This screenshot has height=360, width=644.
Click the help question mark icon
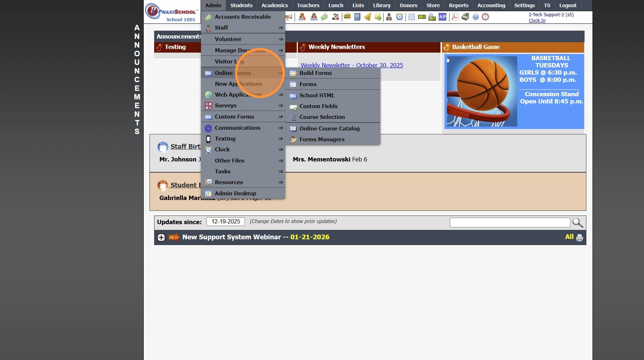coord(475,17)
